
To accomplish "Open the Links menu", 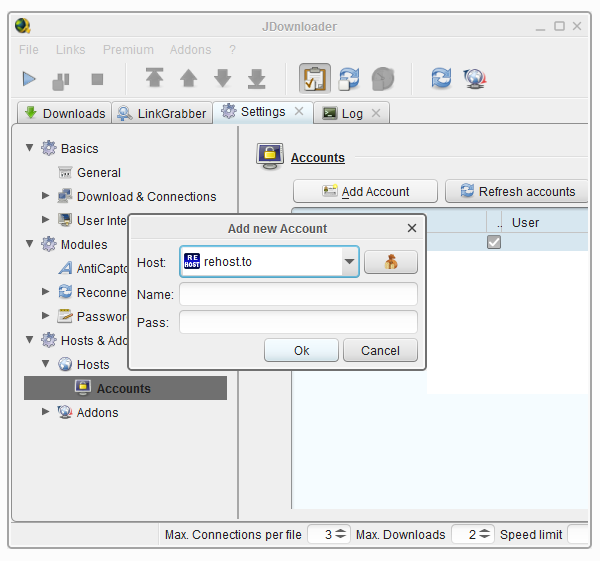I will click(70, 50).
